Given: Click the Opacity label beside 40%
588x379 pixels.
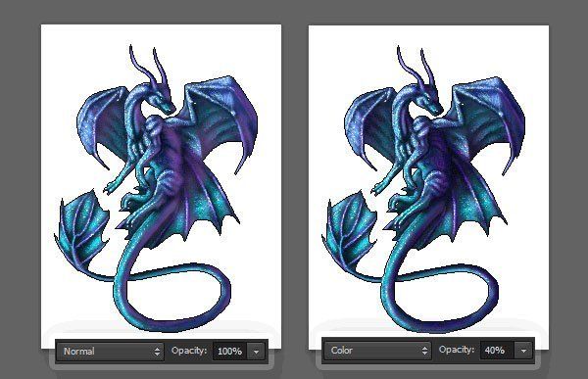Looking at the screenshot, I should pyautogui.click(x=457, y=350).
